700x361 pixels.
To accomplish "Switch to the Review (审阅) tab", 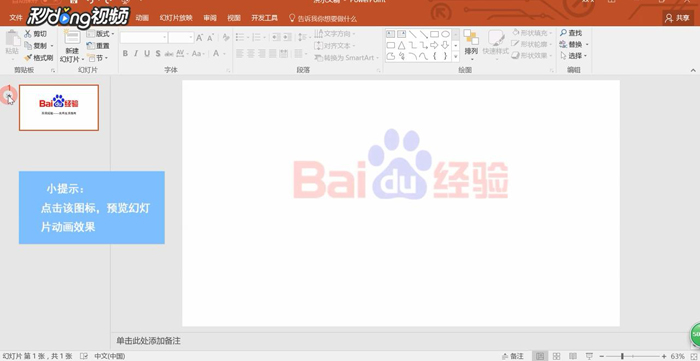I will click(210, 18).
